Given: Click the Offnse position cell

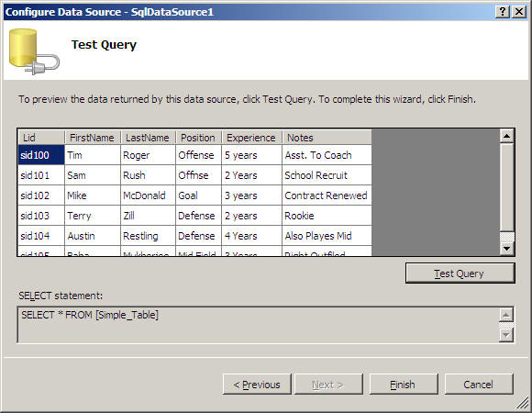Looking at the screenshot, I should click(198, 175).
